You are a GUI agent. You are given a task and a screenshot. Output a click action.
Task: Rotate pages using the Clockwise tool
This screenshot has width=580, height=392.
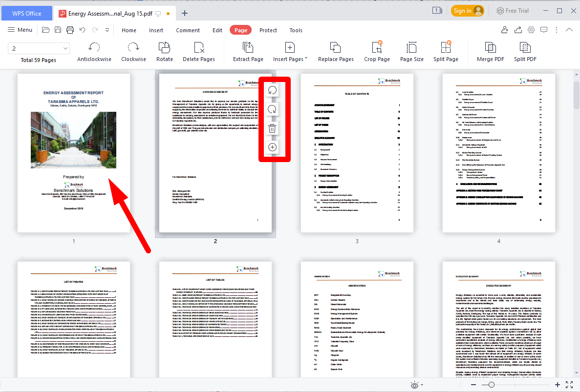[x=133, y=52]
